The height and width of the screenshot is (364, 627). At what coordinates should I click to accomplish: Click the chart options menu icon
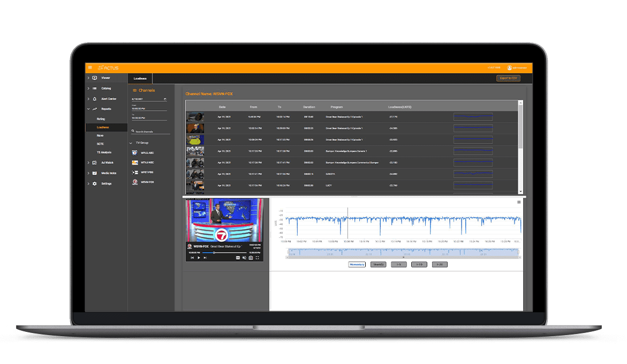click(518, 202)
